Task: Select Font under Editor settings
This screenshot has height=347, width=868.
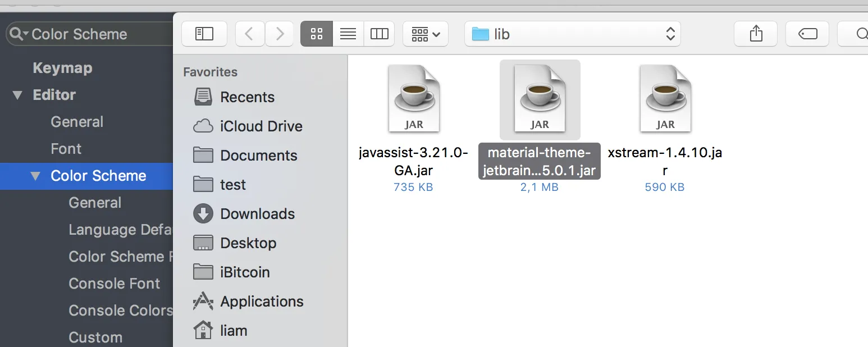Action: click(x=66, y=149)
